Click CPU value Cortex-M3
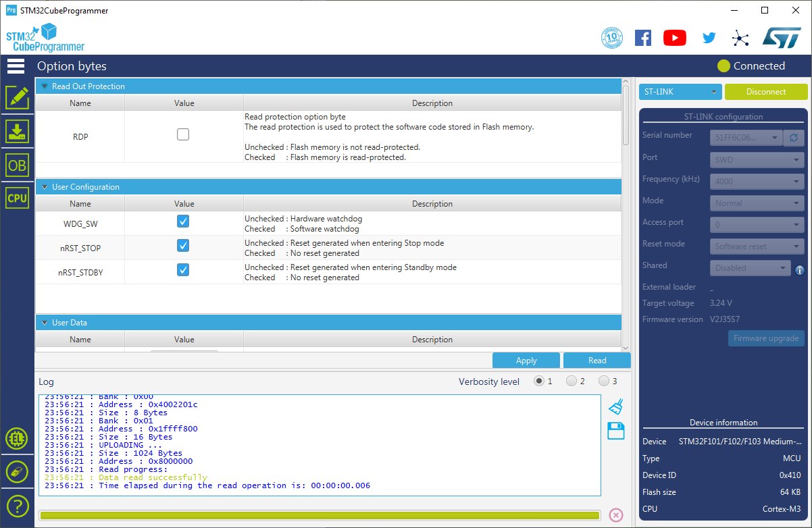The height and width of the screenshot is (528, 812). tap(783, 509)
